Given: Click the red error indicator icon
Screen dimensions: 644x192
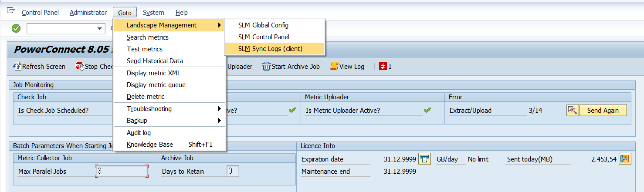Looking at the screenshot, I should coord(383,67).
